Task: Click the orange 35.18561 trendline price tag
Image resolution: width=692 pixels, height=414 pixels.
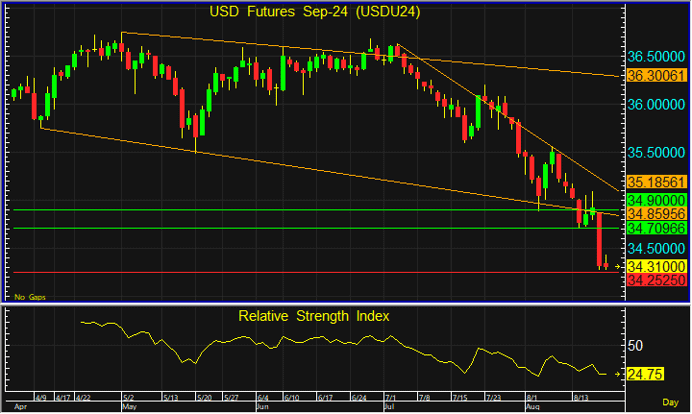Action: tap(655, 183)
